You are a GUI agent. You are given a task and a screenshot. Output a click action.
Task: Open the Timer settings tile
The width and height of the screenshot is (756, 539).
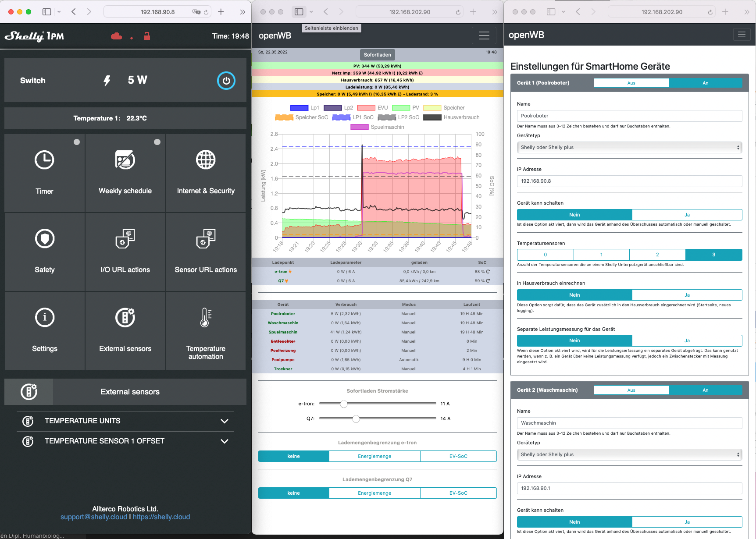click(44, 173)
